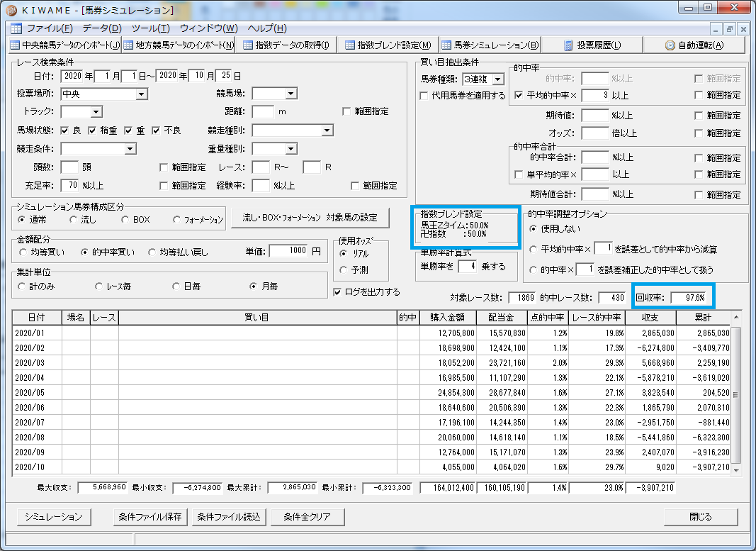Expand the 競馬場 dropdown
756x551 pixels.
coord(290,94)
